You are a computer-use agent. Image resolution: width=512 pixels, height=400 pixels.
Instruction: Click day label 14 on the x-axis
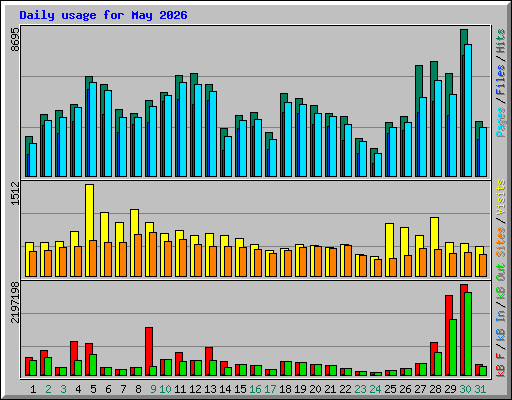point(225,389)
